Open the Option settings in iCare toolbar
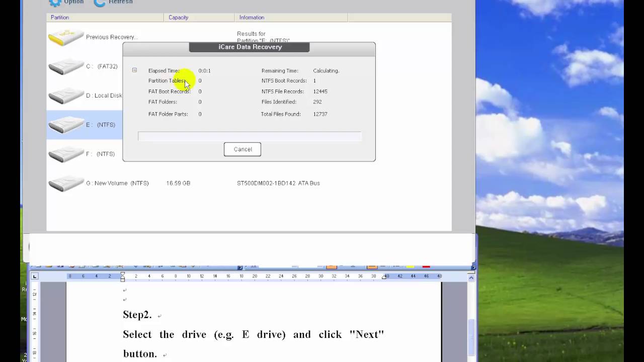644x362 pixels. [x=66, y=2]
